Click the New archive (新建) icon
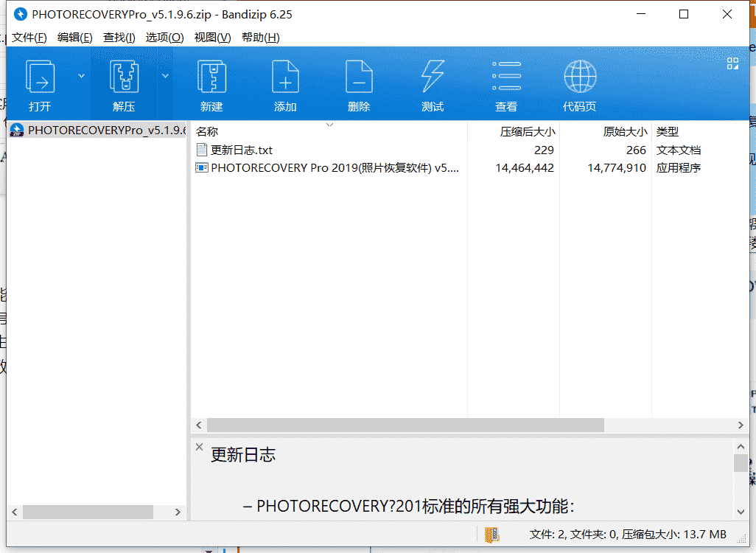This screenshot has height=553, width=756. tap(211, 76)
